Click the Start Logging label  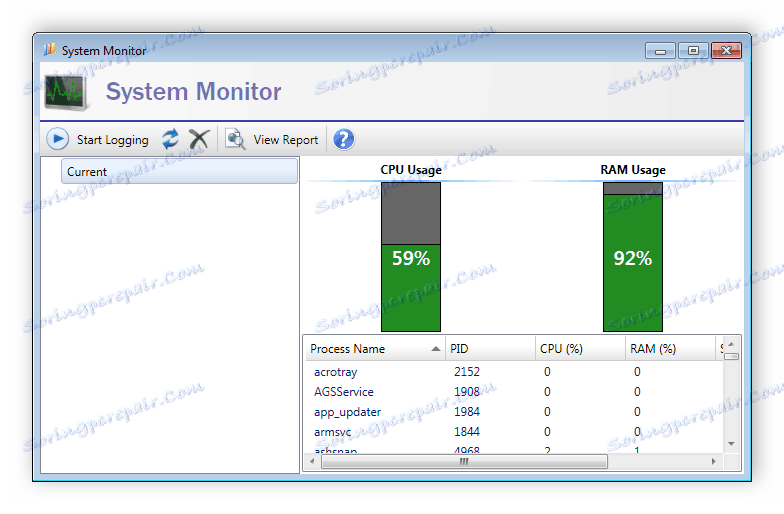112,140
